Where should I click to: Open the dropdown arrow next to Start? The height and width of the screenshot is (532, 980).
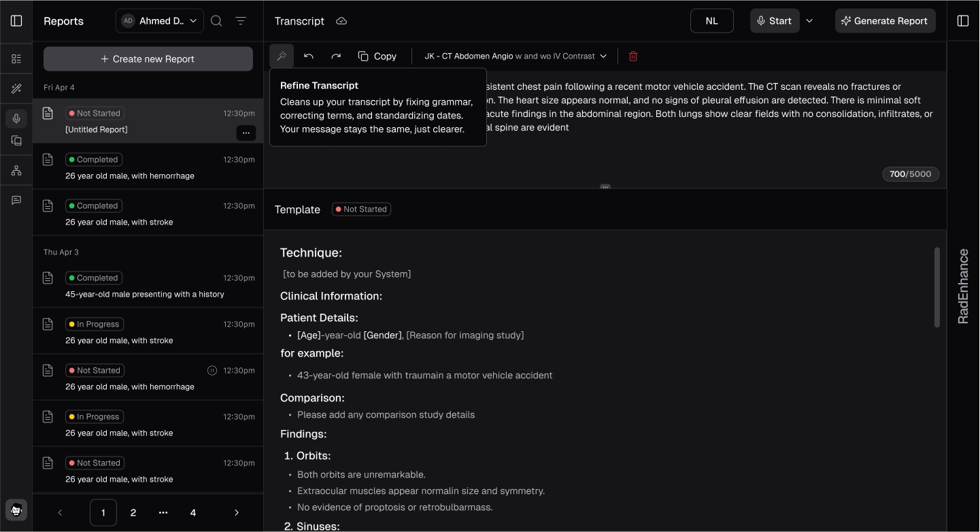click(809, 21)
